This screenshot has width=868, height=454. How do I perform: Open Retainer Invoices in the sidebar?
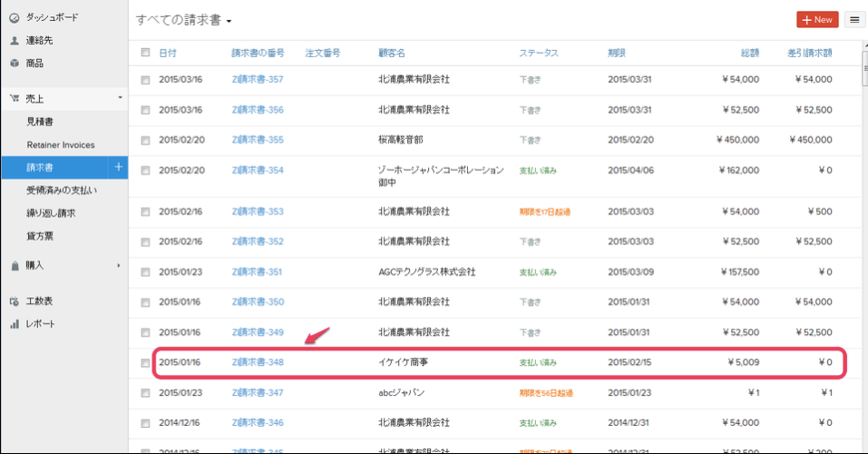click(61, 144)
